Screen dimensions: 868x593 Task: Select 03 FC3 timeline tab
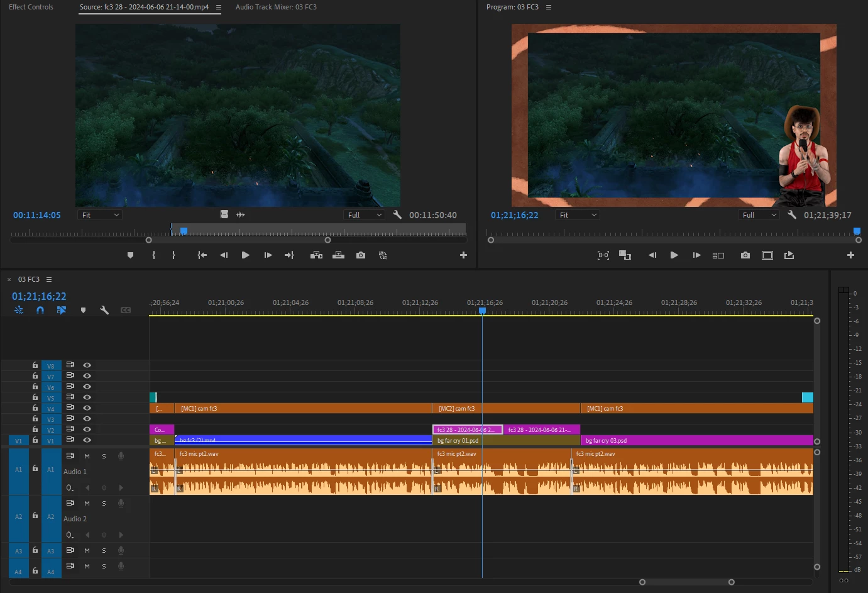pos(28,279)
